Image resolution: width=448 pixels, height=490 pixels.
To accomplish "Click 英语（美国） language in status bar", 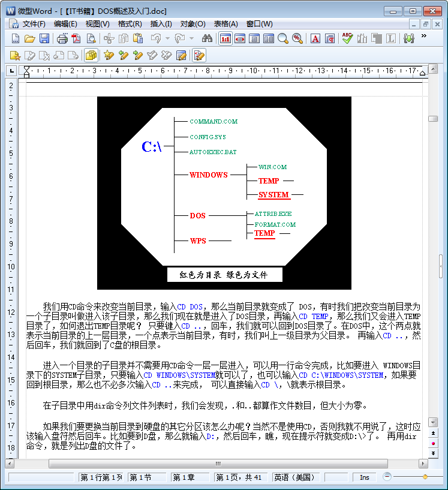I will (294, 477).
